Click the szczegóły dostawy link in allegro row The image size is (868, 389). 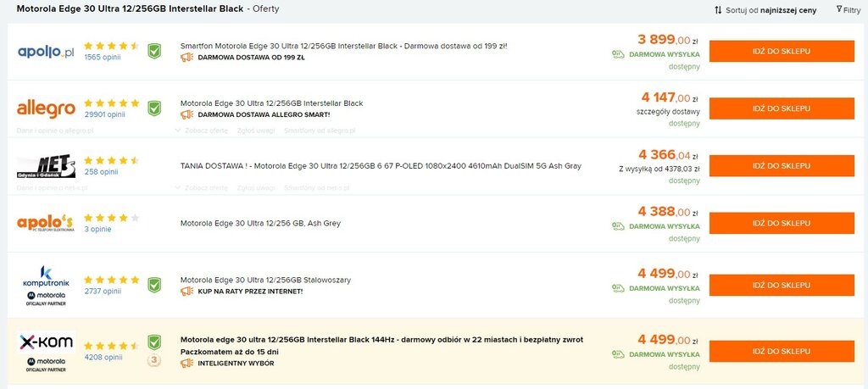click(x=668, y=112)
